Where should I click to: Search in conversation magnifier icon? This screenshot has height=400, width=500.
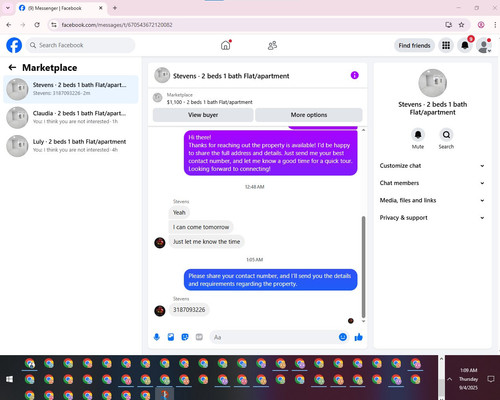pyautogui.click(x=446, y=135)
